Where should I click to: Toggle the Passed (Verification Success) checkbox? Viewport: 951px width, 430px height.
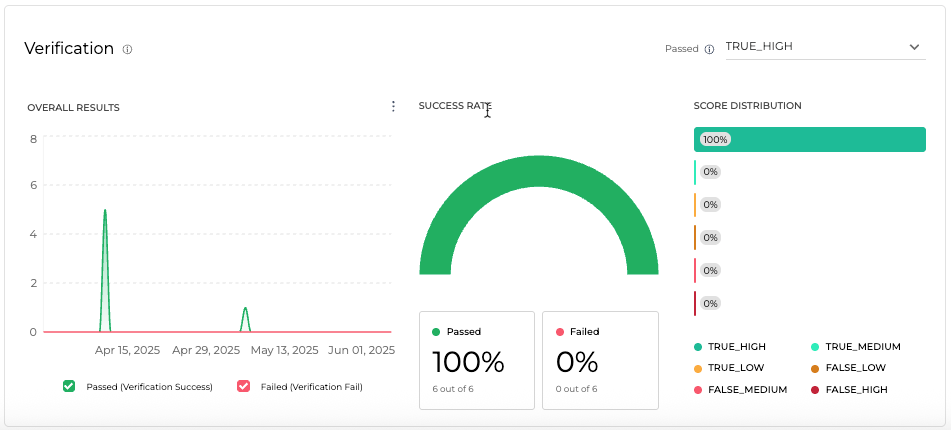click(x=69, y=386)
